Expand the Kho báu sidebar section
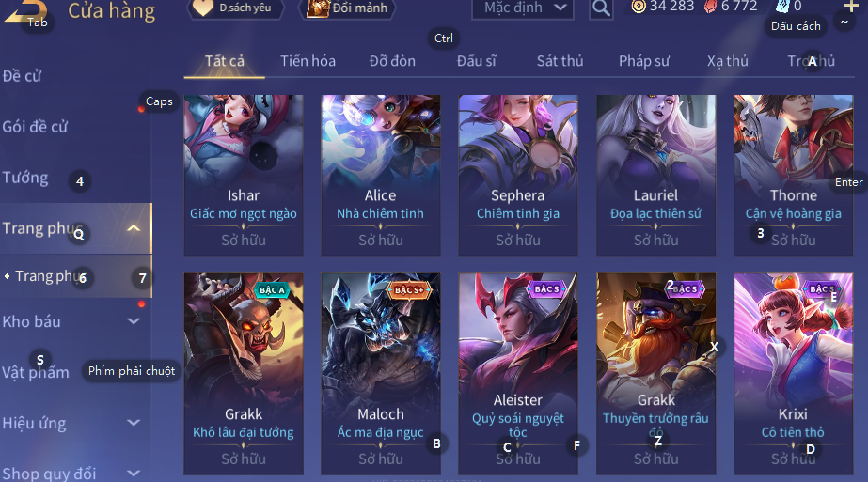This screenshot has width=868, height=482. coord(134,321)
